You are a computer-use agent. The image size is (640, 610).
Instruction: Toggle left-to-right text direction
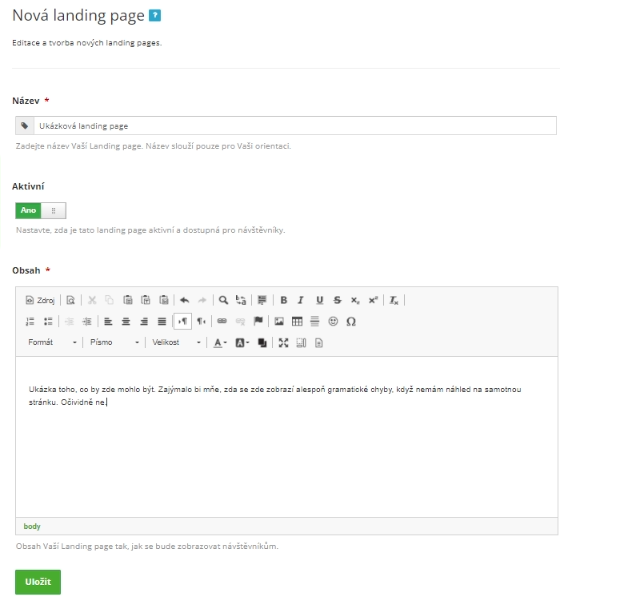tap(182, 321)
